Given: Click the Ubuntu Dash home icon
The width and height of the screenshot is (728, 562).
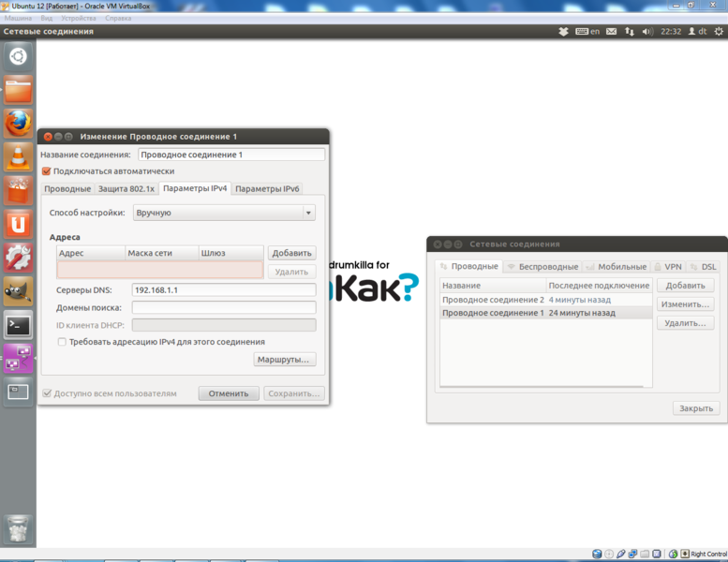Looking at the screenshot, I should 18,57.
